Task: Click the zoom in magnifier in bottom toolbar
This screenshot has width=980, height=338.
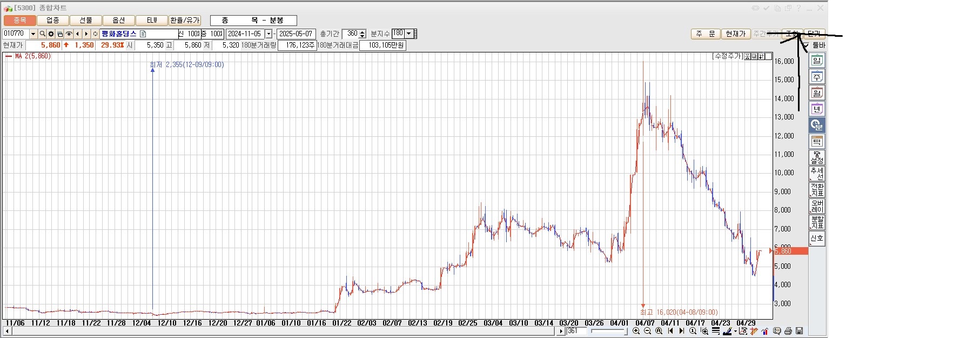Action: click(x=636, y=331)
